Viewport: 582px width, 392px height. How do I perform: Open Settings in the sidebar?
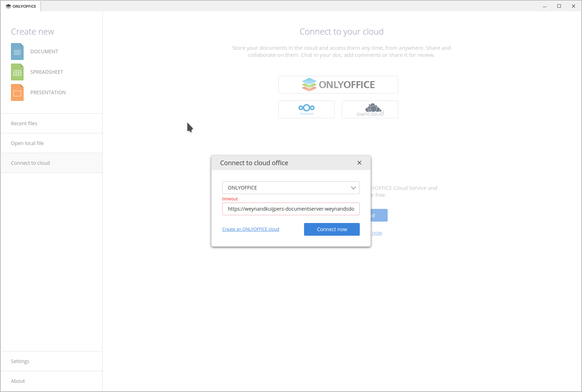point(52,361)
